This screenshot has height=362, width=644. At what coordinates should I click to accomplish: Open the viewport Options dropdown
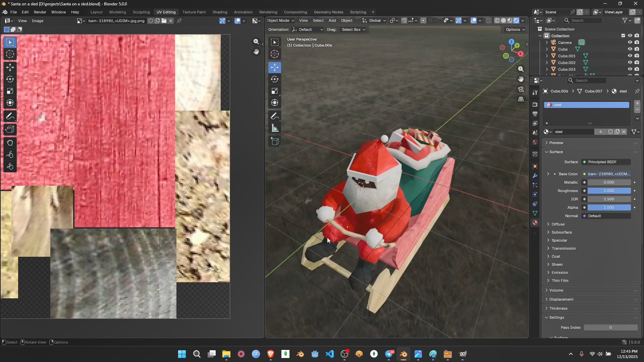[x=515, y=29]
